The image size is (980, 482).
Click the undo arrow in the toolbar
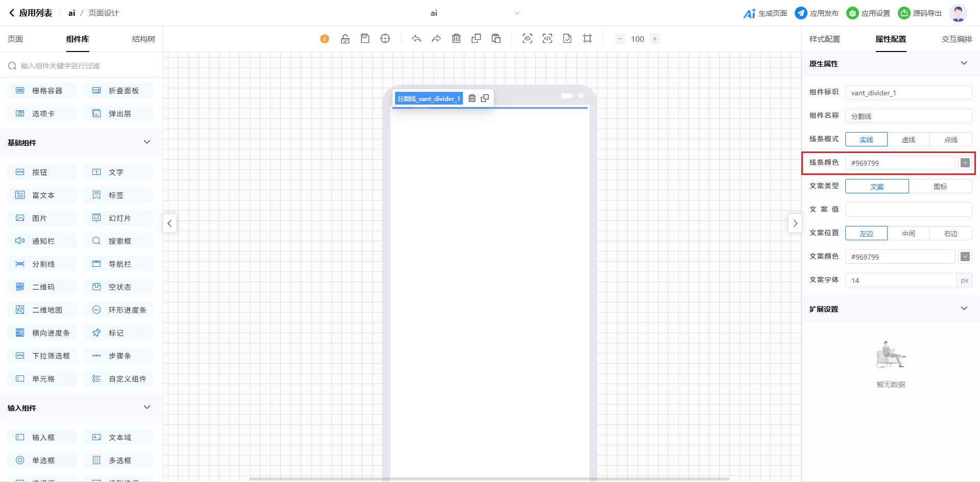click(x=416, y=39)
